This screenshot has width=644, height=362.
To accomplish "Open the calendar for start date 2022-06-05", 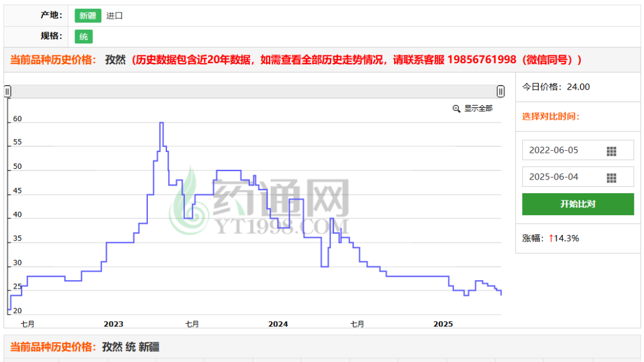I will (611, 151).
